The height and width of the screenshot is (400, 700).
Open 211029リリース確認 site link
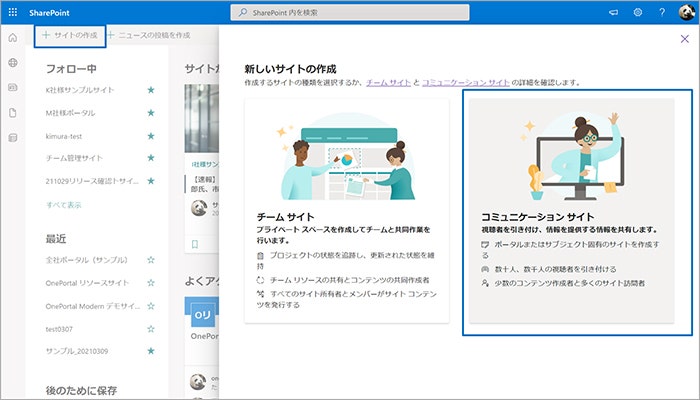[92, 181]
